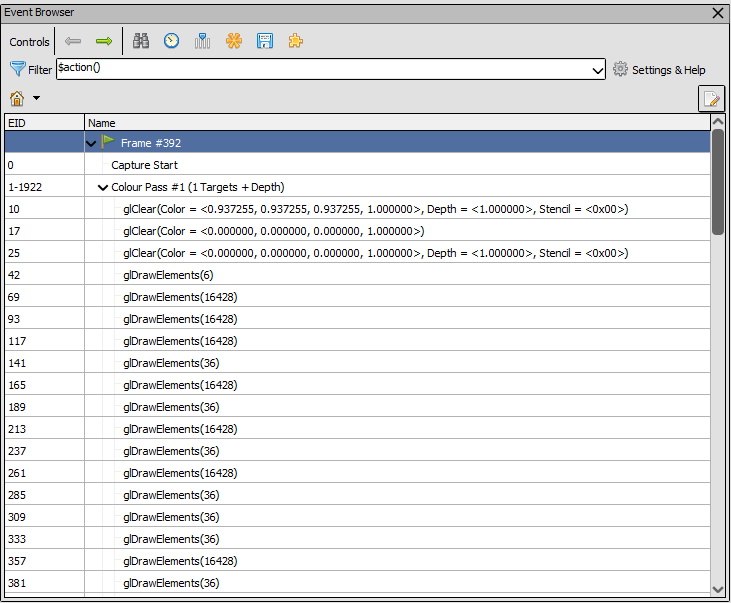Select glDrawElements(36) at EID 381

tap(357, 583)
